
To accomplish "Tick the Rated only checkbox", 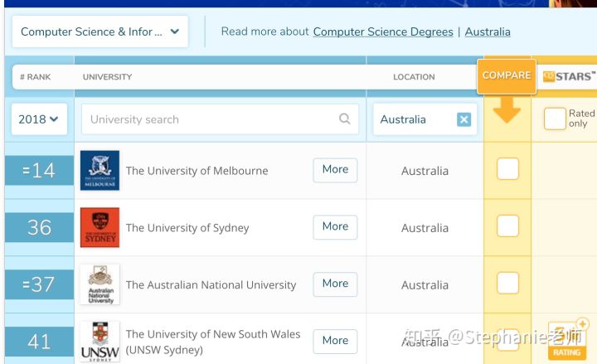I will (x=555, y=119).
